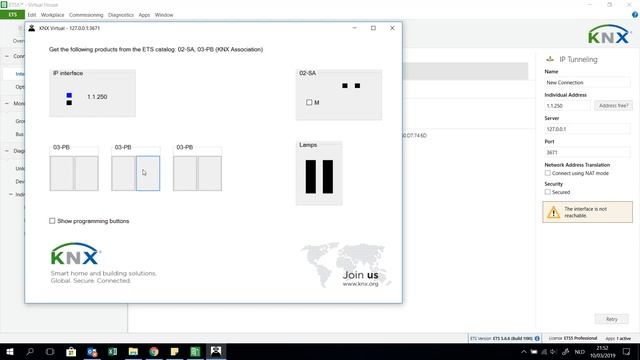Click the volume icon in system tray
The width and height of the screenshot is (640, 360).
coord(553,351)
